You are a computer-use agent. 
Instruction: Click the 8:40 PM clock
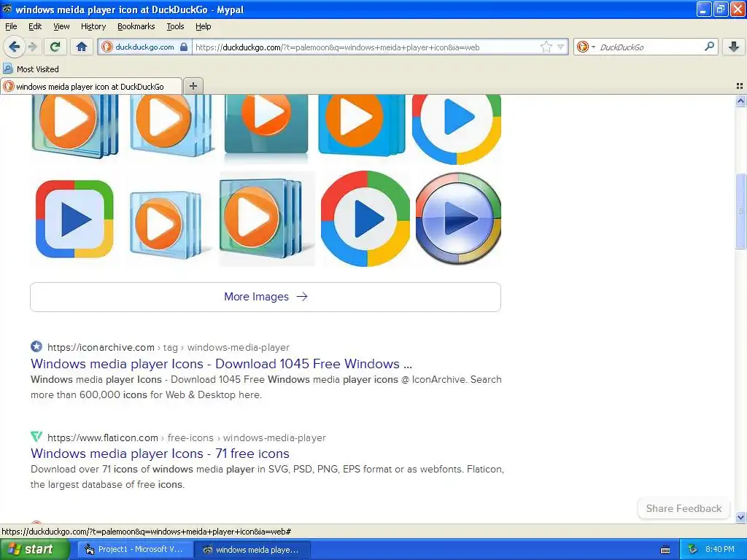(720, 550)
